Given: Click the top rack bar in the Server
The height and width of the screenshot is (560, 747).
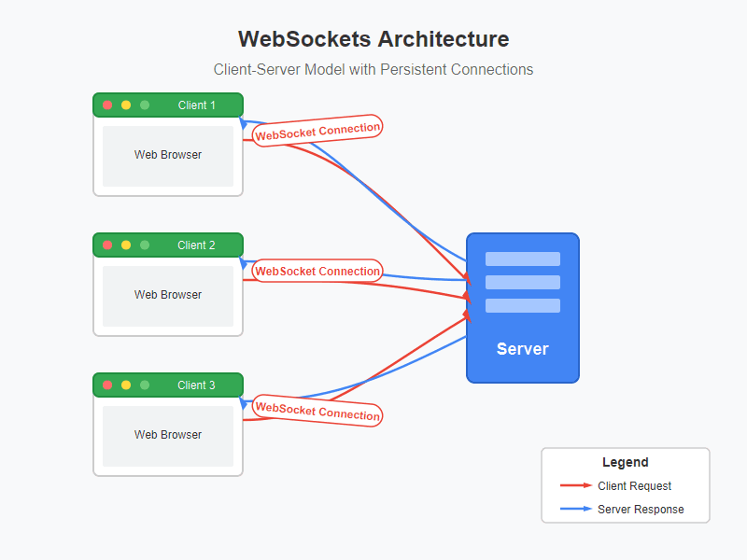Looking at the screenshot, I should click(523, 259).
